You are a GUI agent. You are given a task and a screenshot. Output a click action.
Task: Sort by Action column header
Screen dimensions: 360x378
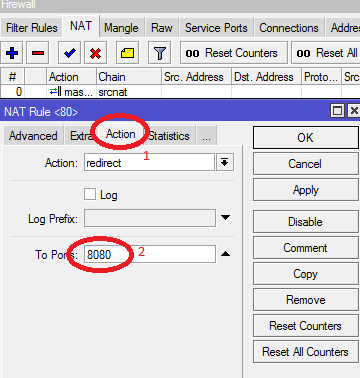click(71, 77)
